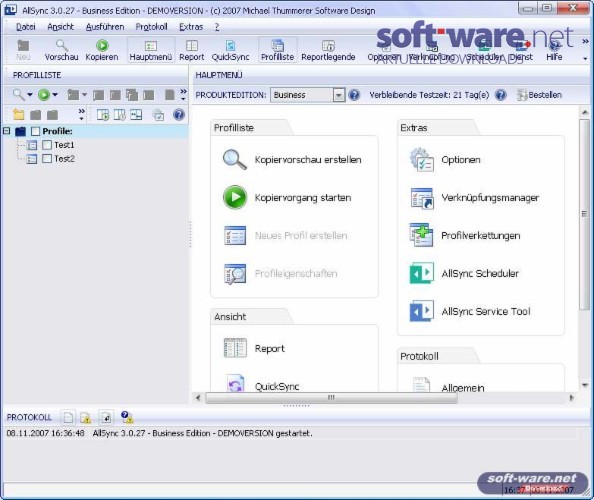
Task: Select the Test2 profile entry
Action: coord(64,158)
